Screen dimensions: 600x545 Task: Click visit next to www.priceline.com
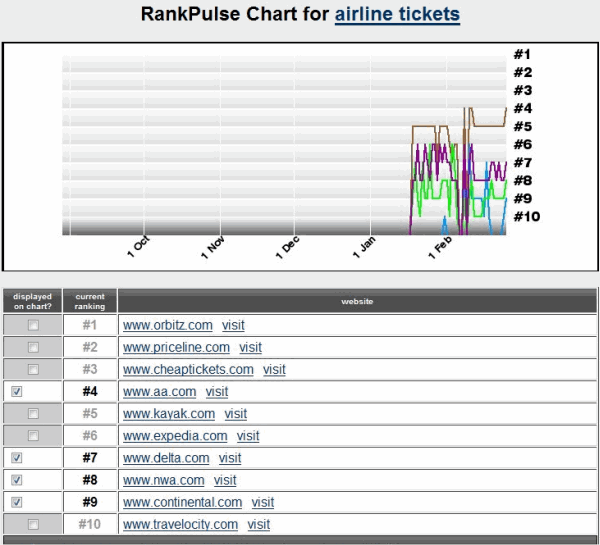pyautogui.click(x=250, y=348)
